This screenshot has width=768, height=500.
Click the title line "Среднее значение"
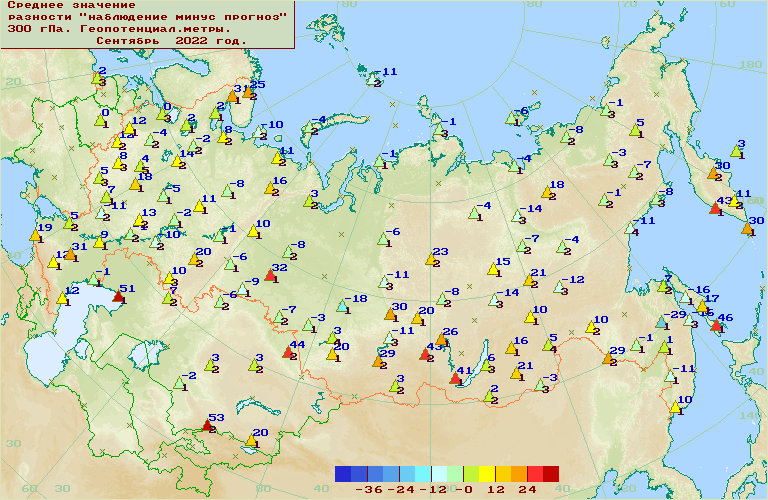click(72, 5)
